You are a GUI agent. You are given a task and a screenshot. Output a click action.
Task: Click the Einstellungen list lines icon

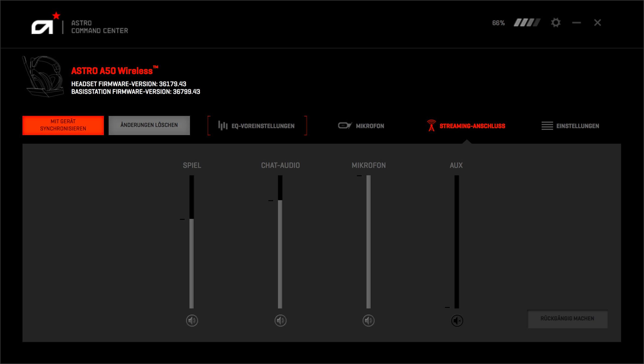coord(547,125)
